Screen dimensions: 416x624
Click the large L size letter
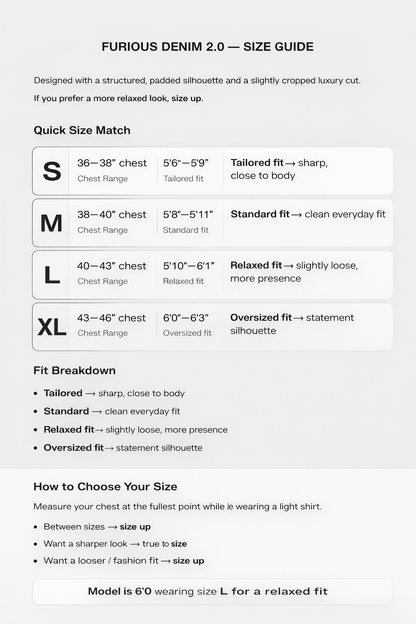tap(52, 275)
